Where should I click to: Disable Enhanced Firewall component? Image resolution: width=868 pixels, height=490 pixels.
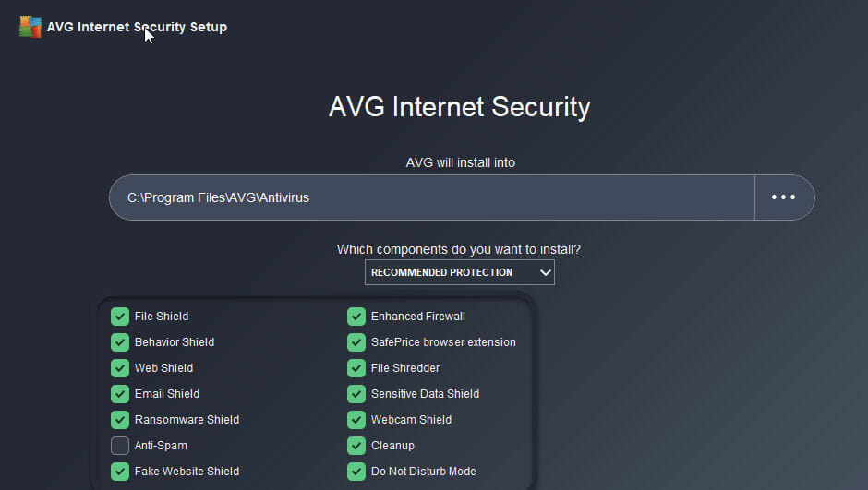[x=356, y=317]
